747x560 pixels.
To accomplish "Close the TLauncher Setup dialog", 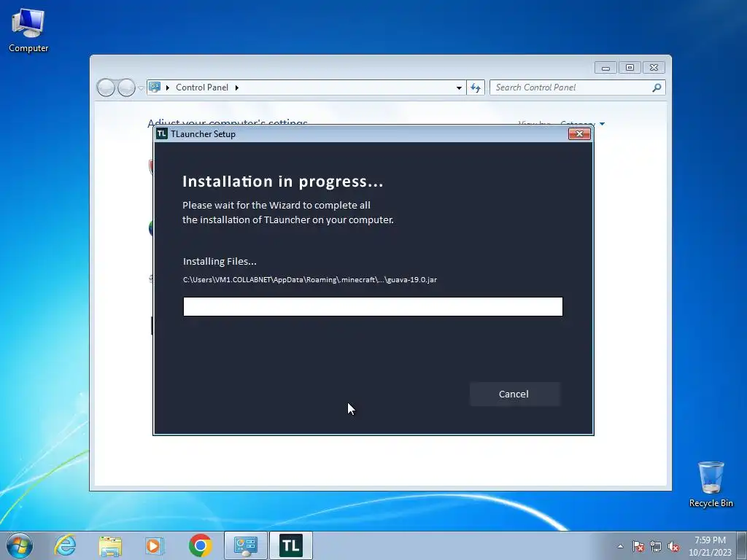I will (579, 134).
